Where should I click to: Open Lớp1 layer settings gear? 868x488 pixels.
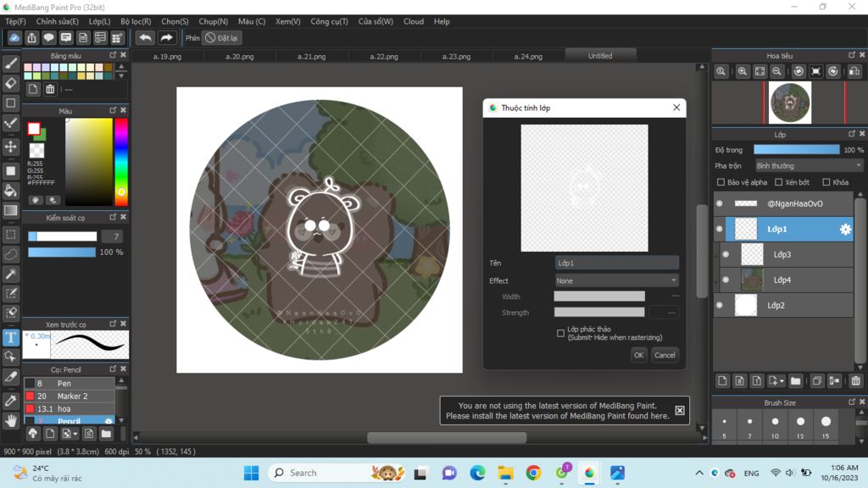pyautogui.click(x=845, y=229)
